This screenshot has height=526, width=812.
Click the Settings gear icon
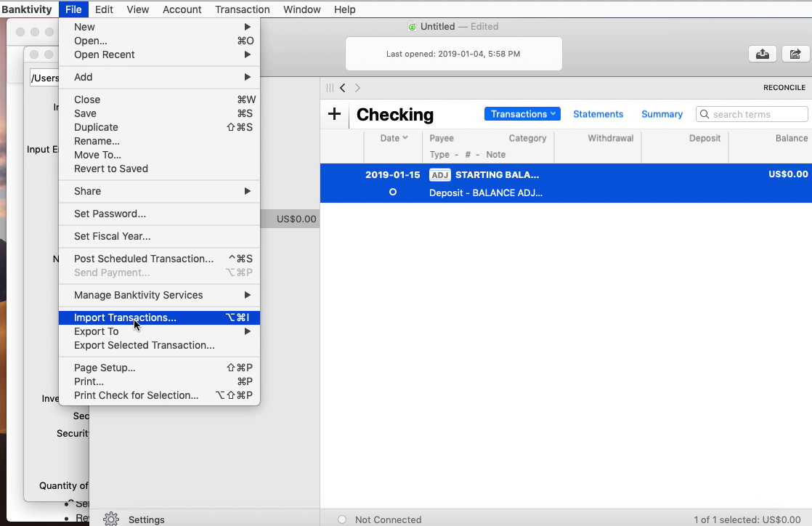click(111, 519)
